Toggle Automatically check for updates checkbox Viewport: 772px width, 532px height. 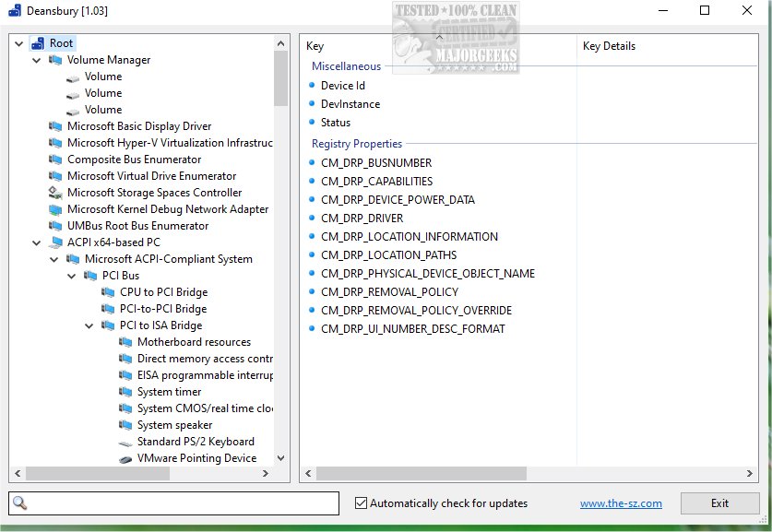[361, 503]
